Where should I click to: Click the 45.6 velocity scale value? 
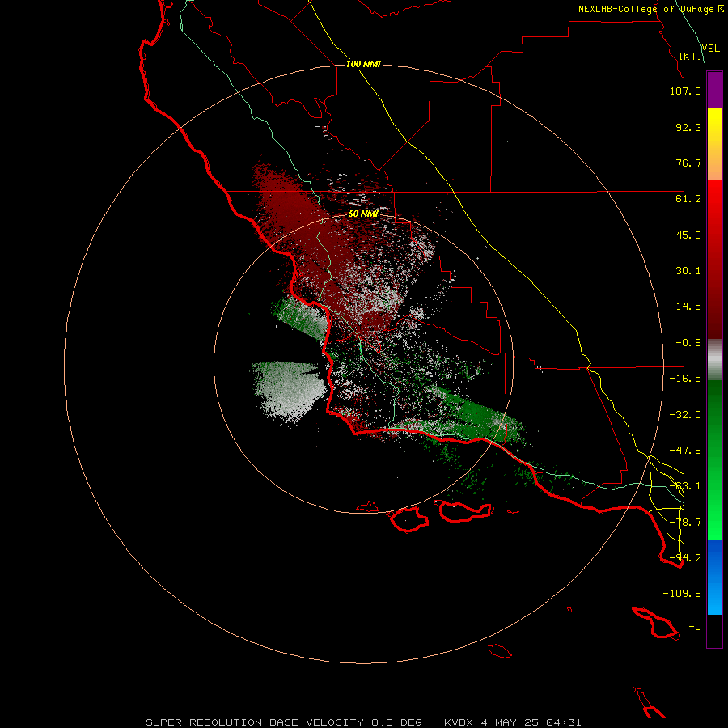pyautogui.click(x=688, y=235)
